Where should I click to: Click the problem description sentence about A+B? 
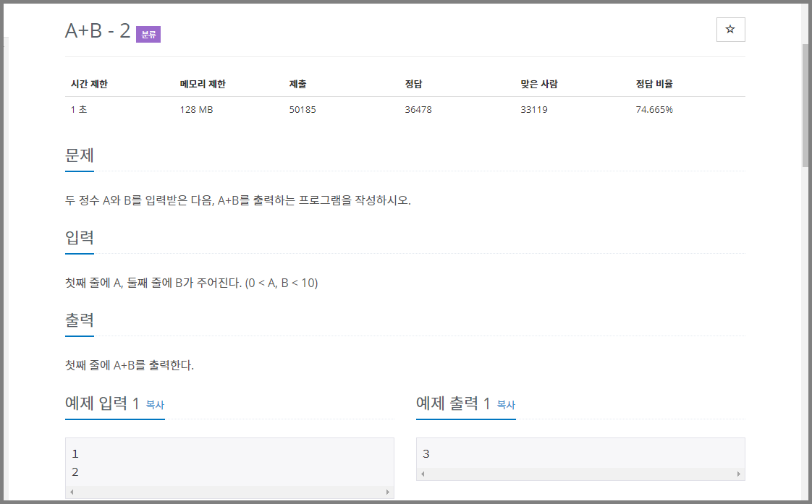tap(237, 200)
